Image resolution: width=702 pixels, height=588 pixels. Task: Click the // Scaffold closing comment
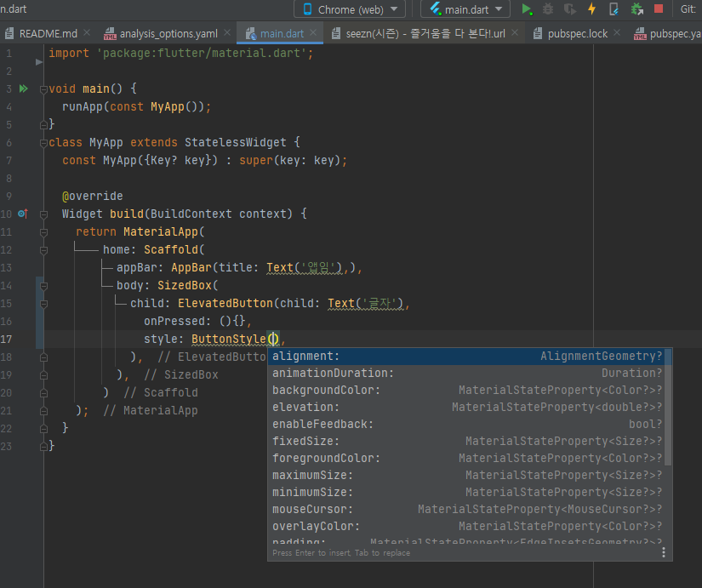(x=161, y=393)
